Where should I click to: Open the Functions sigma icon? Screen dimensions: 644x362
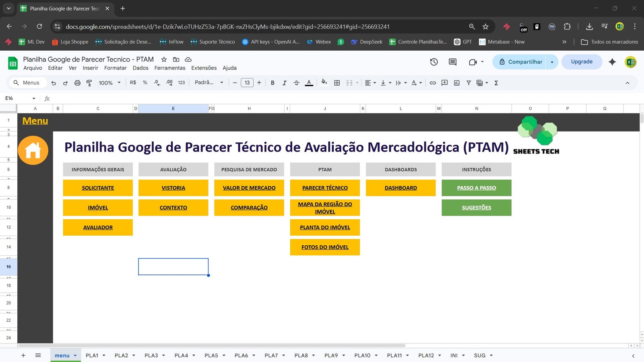point(496,82)
